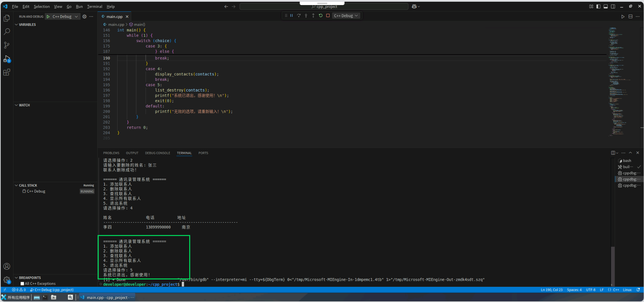The width and height of the screenshot is (644, 302).
Task: Open the View menu
Action: tap(58, 6)
